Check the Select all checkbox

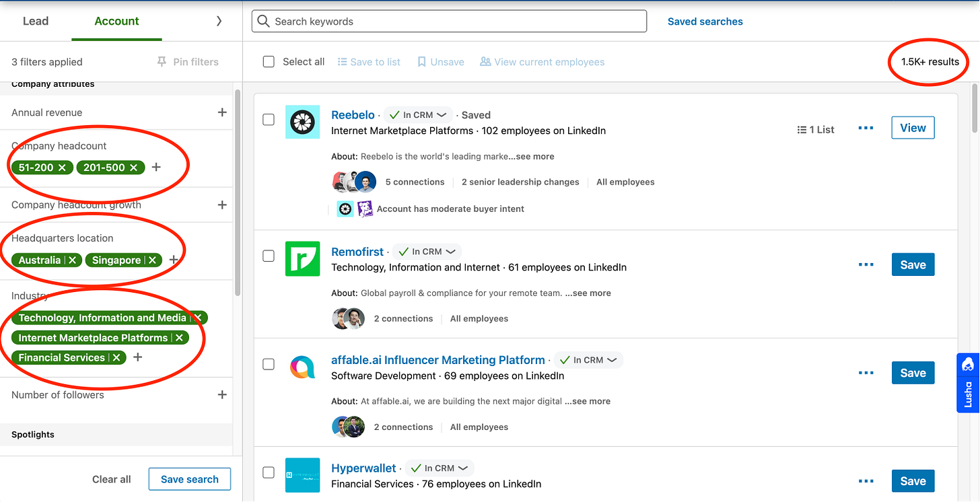[269, 62]
